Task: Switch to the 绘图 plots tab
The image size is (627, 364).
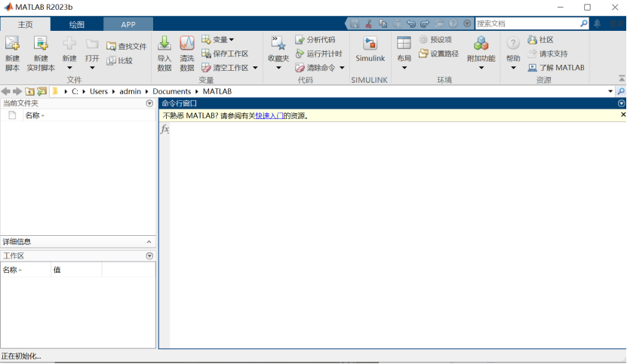Action: click(77, 24)
